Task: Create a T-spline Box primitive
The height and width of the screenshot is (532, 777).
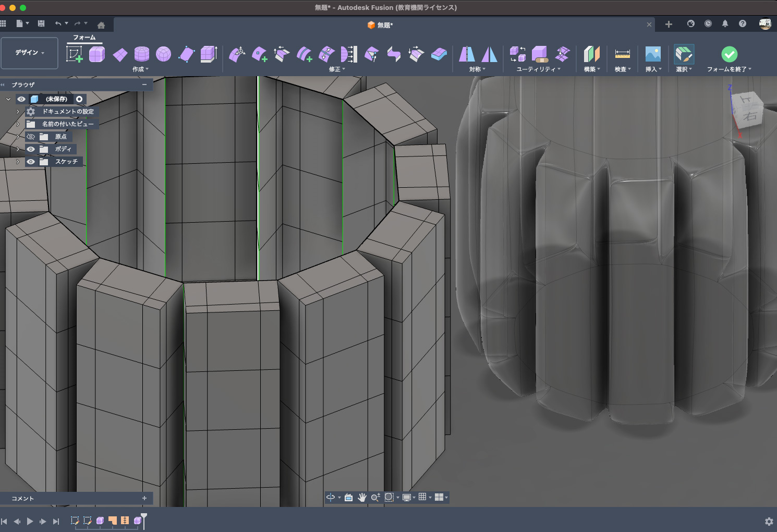Action: [x=97, y=54]
